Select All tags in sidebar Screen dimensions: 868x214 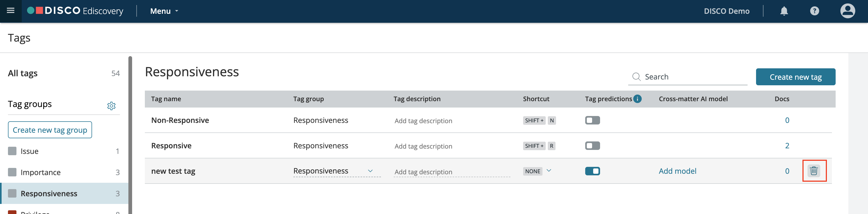coord(64,73)
